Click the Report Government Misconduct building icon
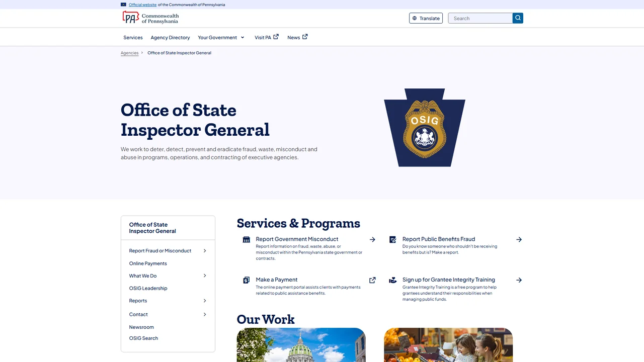This screenshot has width=644, height=362. tap(246, 239)
